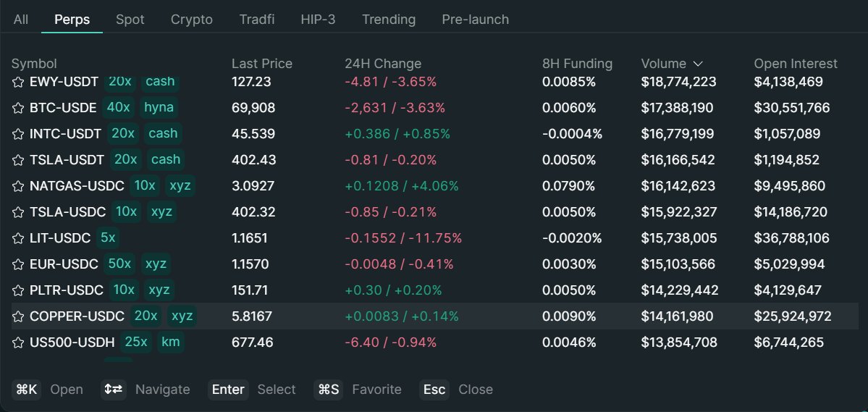Screen dimensions: 868x412
Task: Click the 8H Funding column header
Action: [x=577, y=64]
